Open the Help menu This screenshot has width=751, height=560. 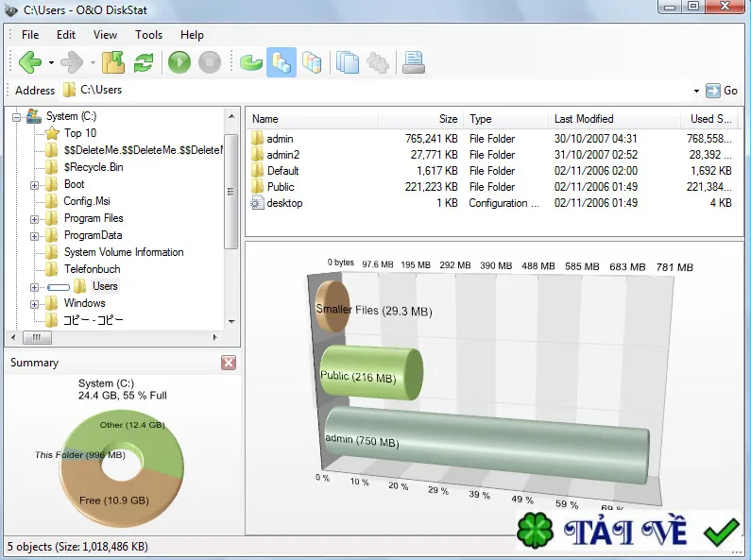pyautogui.click(x=192, y=35)
